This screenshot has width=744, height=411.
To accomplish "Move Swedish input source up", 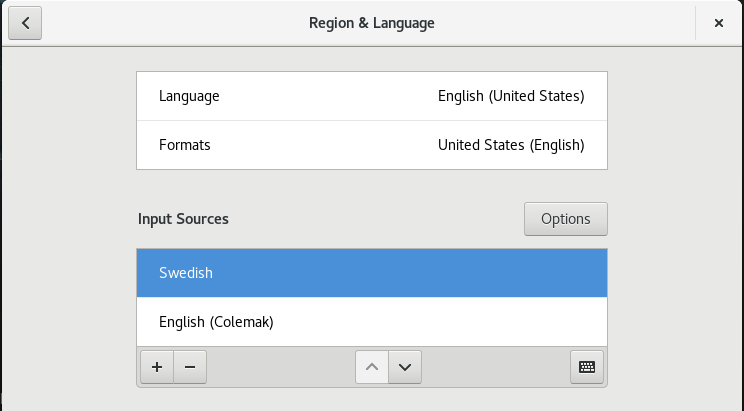I will coord(372,367).
